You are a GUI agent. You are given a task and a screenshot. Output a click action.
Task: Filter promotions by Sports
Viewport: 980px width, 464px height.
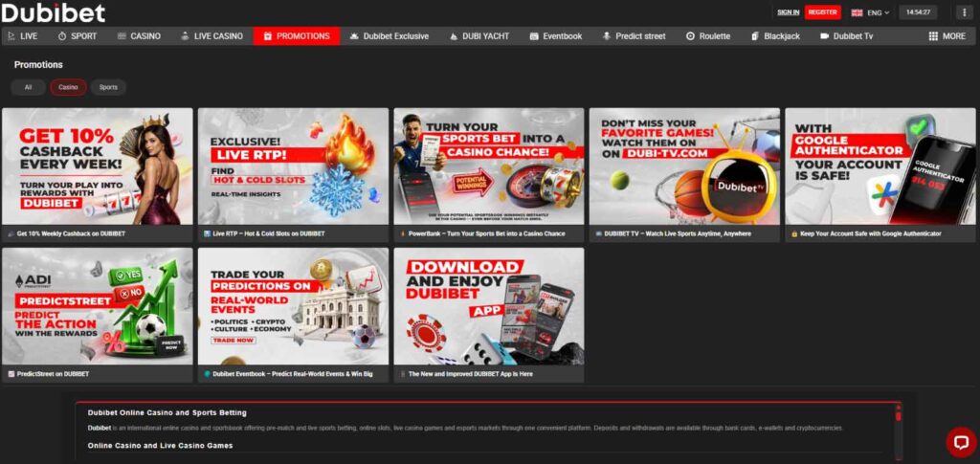point(108,87)
